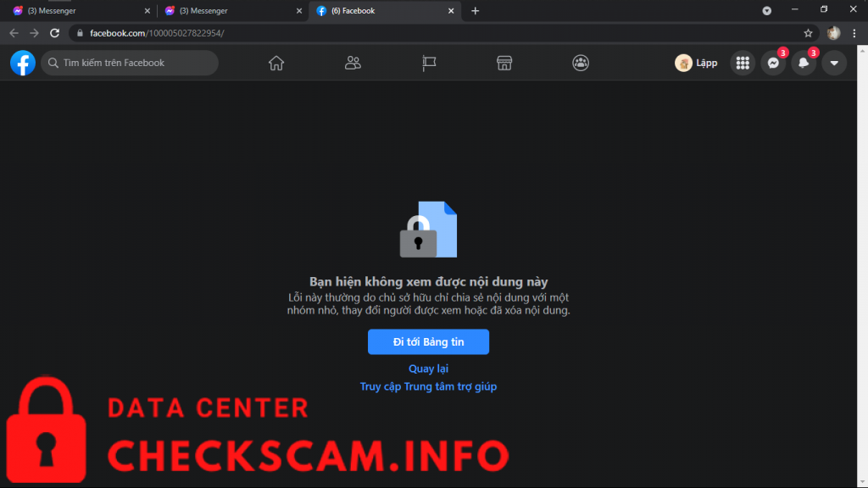This screenshot has width=868, height=488.
Task: Close the (6) Facebook tab
Action: (x=451, y=11)
